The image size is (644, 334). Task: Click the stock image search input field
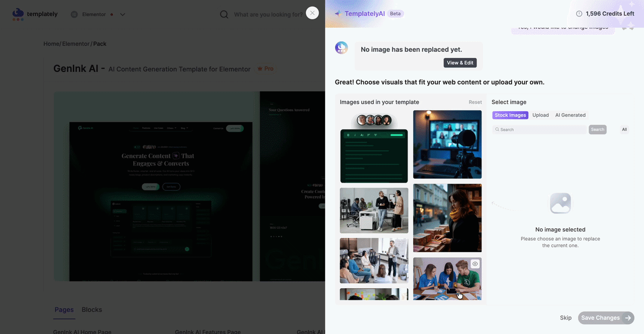point(540,130)
